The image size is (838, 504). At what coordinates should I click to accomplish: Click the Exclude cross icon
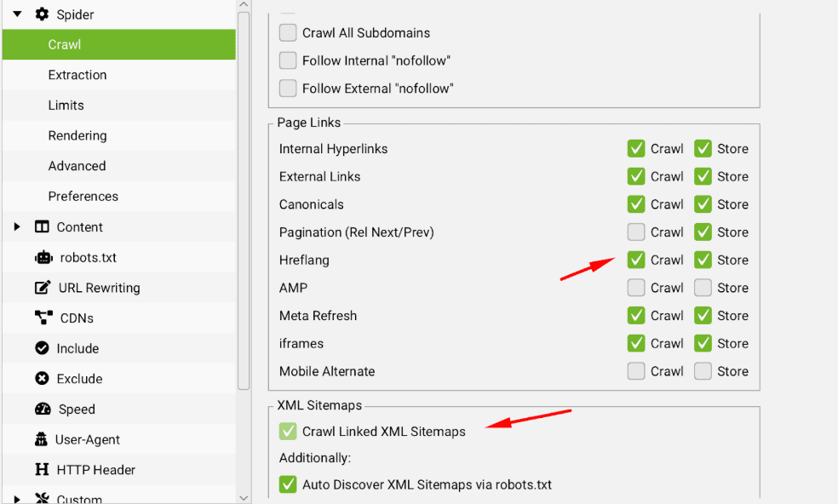[42, 379]
